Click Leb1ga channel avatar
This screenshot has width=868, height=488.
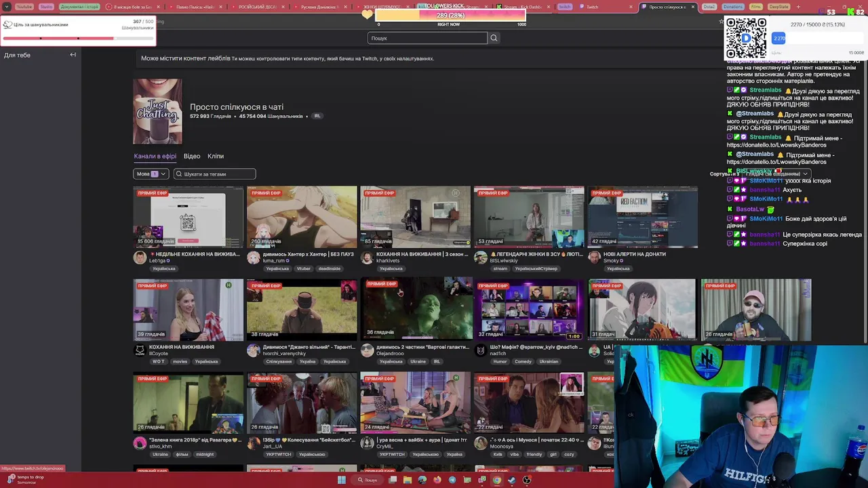point(140,258)
